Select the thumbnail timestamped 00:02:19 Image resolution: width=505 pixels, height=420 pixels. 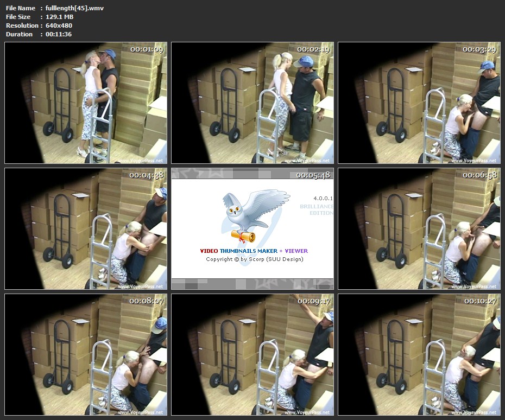click(x=252, y=103)
